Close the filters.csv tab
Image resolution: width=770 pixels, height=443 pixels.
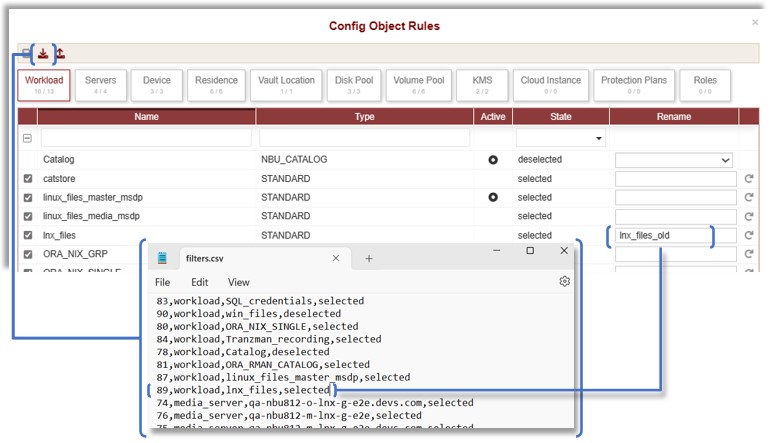tap(336, 258)
